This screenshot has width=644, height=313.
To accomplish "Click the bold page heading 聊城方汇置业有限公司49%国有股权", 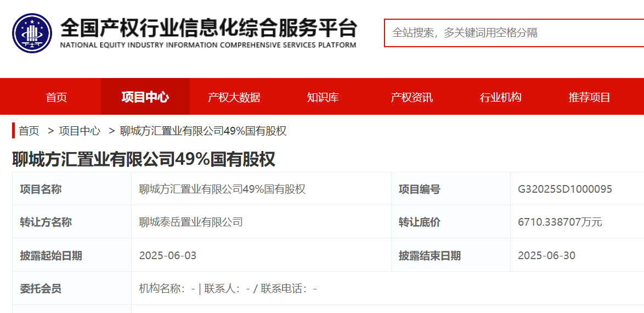I will tap(143, 159).
